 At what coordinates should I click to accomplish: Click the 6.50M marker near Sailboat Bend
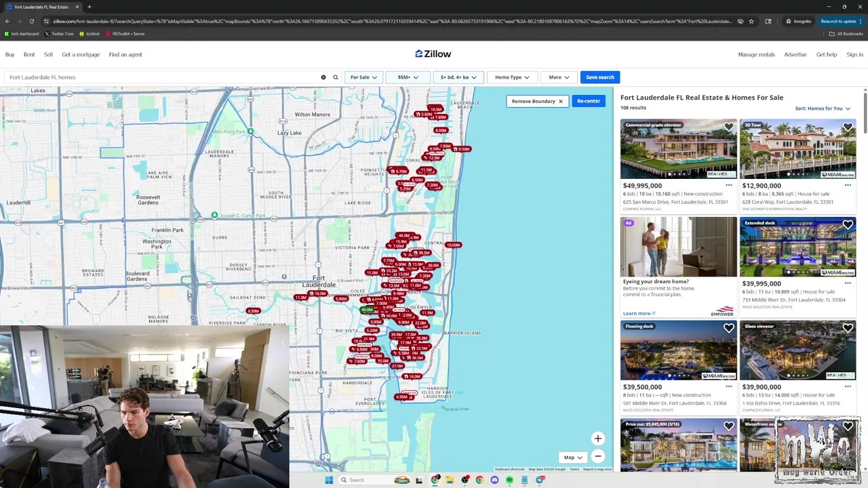pyautogui.click(x=253, y=311)
